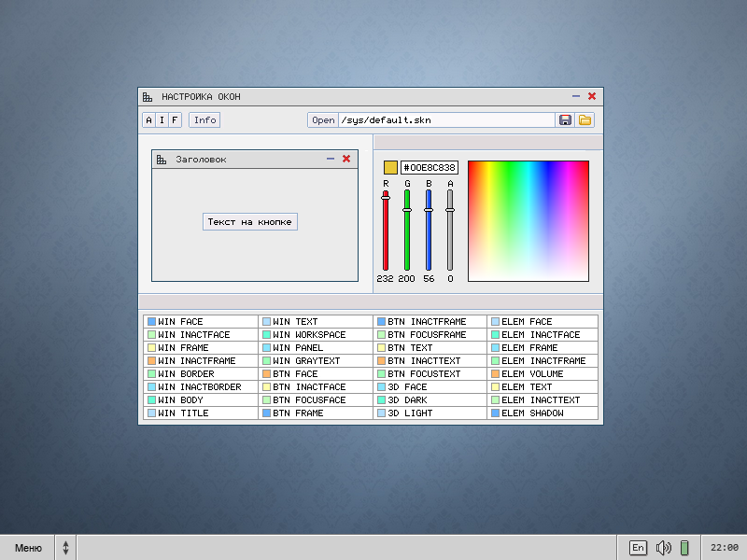Click the En keyboard layout indicator
747x560 pixels.
[x=638, y=548]
